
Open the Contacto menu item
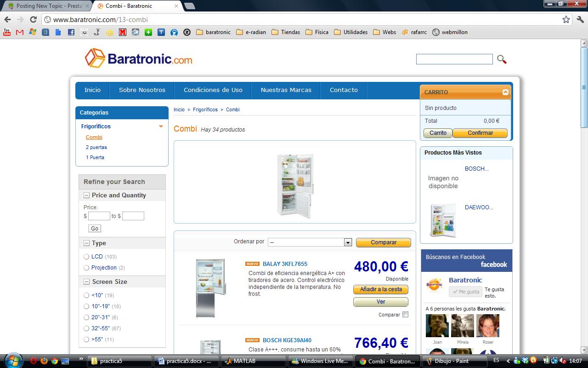[x=344, y=90]
